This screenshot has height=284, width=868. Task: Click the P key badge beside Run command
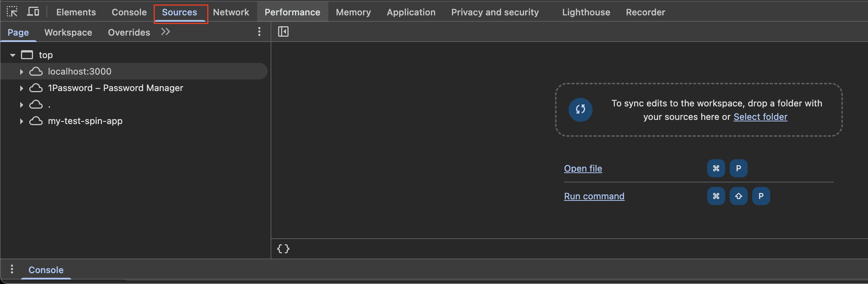click(x=761, y=196)
